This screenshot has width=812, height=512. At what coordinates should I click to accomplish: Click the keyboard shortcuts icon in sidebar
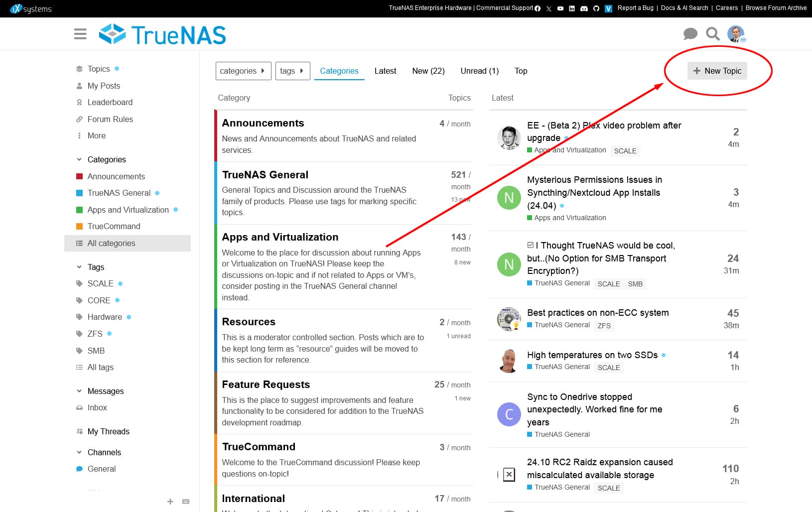pyautogui.click(x=186, y=502)
